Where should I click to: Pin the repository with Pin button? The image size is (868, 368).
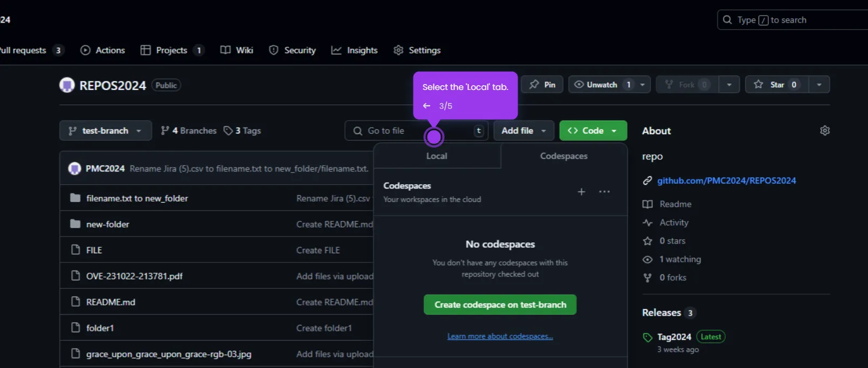(542, 85)
